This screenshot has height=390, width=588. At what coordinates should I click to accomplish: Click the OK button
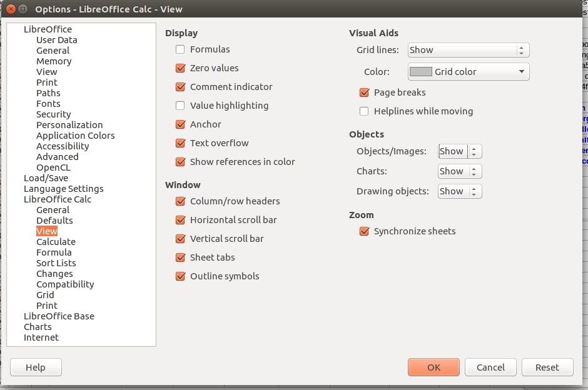click(x=433, y=367)
